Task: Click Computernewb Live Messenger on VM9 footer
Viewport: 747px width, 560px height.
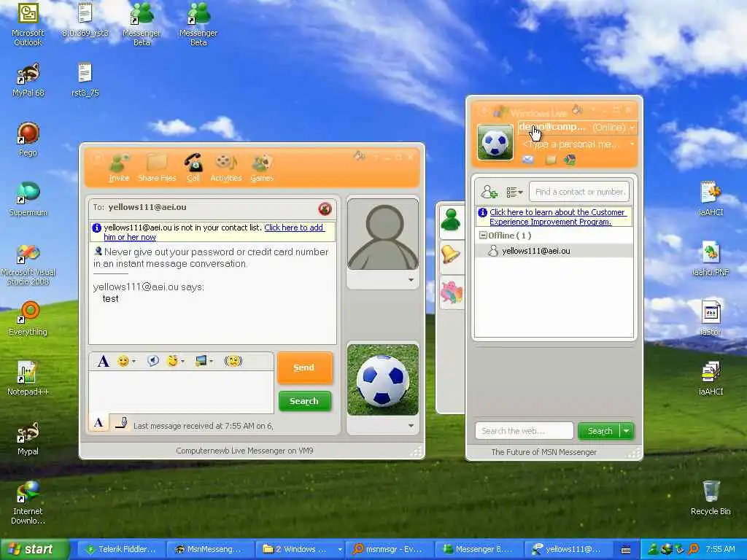Action: pyautogui.click(x=244, y=451)
